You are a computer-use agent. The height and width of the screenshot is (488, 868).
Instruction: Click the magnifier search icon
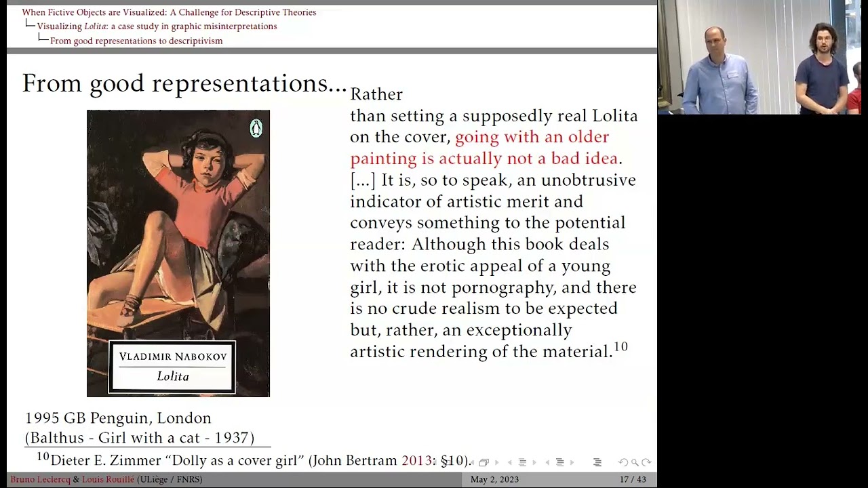[635, 462]
